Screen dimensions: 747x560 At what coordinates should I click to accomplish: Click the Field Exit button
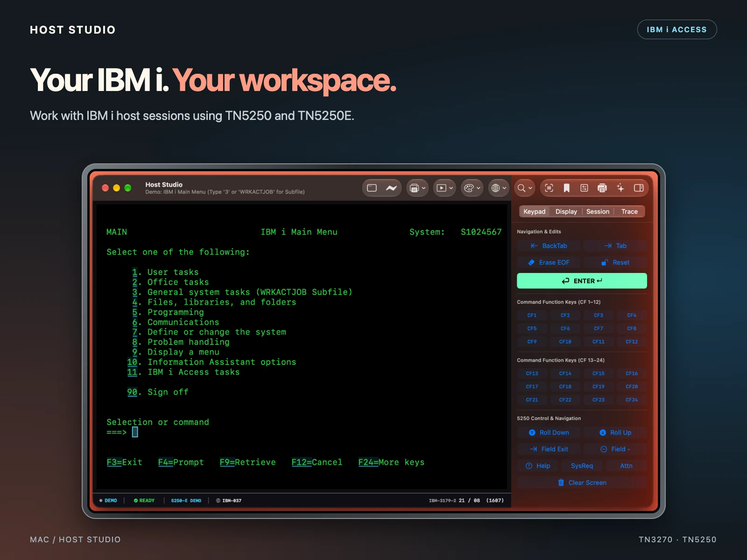[549, 449]
